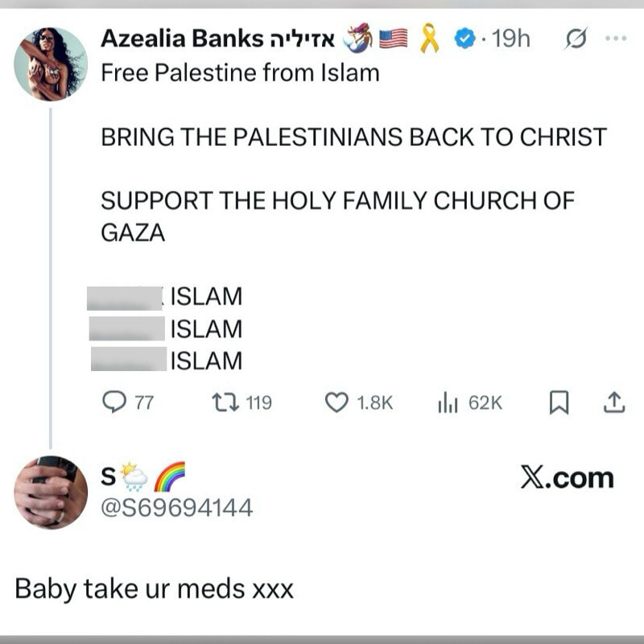Like the tweet with the heart icon
Viewport: 644px width, 644px height.
point(336,402)
